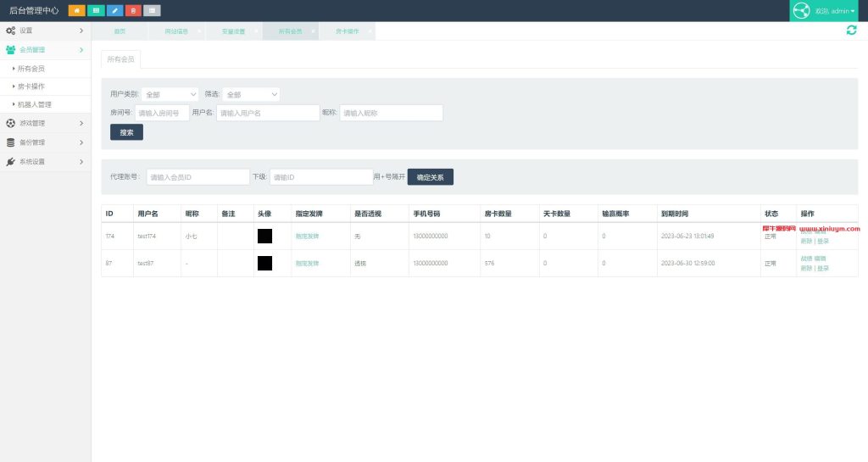This screenshot has width=868, height=462.
Task: Click the red trash icon button
Action: click(133, 11)
